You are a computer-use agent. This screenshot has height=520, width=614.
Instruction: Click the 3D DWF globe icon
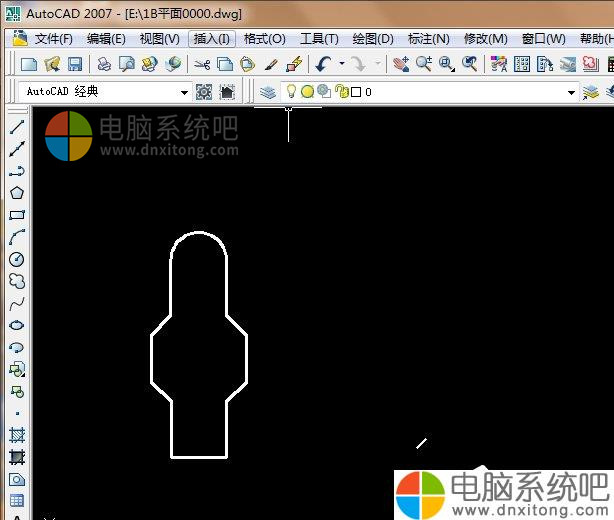(x=173, y=64)
